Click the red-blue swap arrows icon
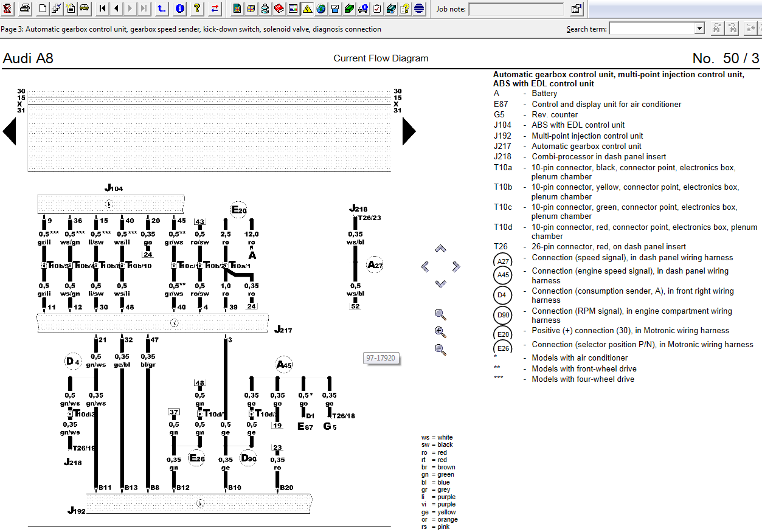The image size is (762, 532). [x=215, y=9]
